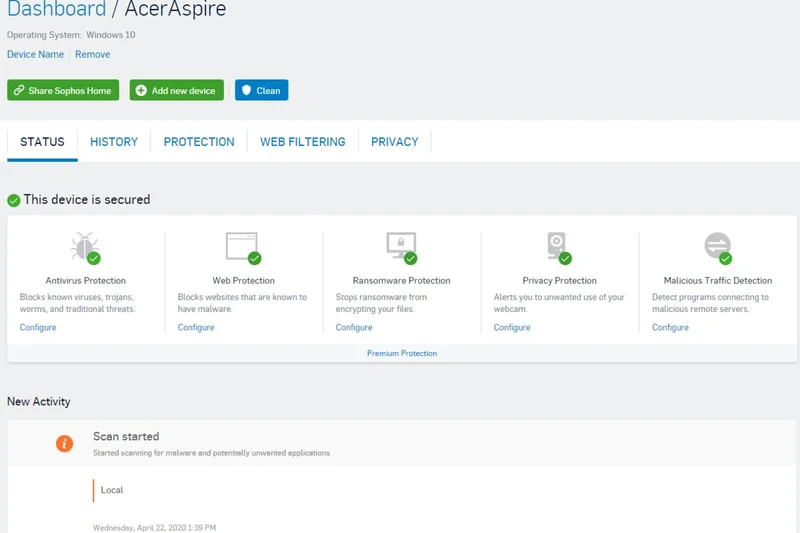Click the plus icon in the Add new device button

[x=141, y=90]
